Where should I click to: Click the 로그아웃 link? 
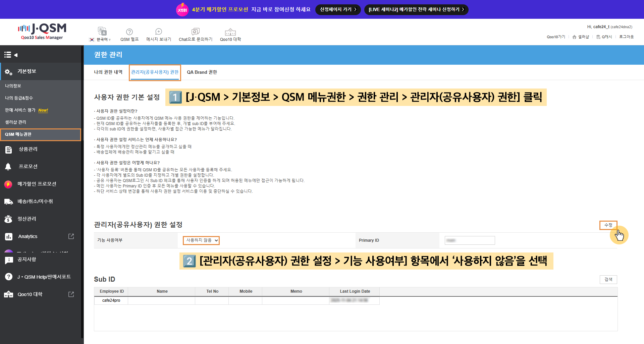[626, 37]
